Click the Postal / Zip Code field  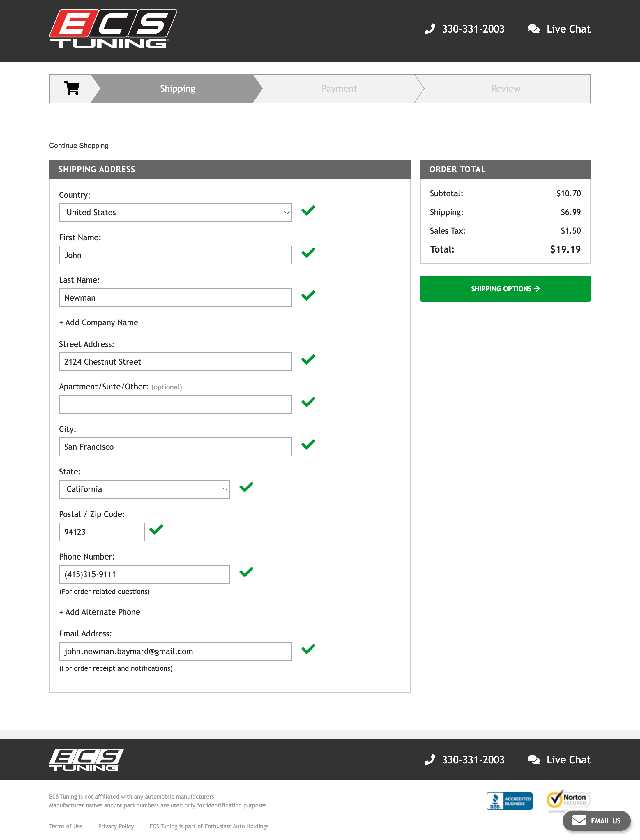tap(101, 531)
